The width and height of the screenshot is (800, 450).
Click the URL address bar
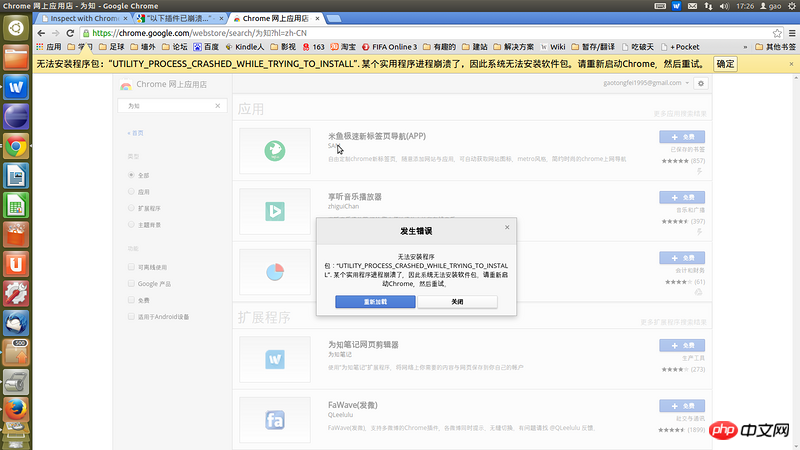coord(426,33)
